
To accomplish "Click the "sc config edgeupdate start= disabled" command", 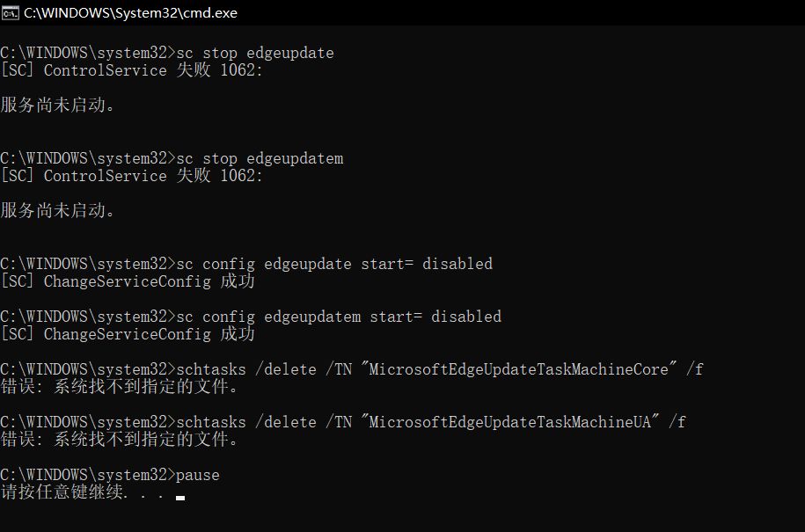I will 334,264.
